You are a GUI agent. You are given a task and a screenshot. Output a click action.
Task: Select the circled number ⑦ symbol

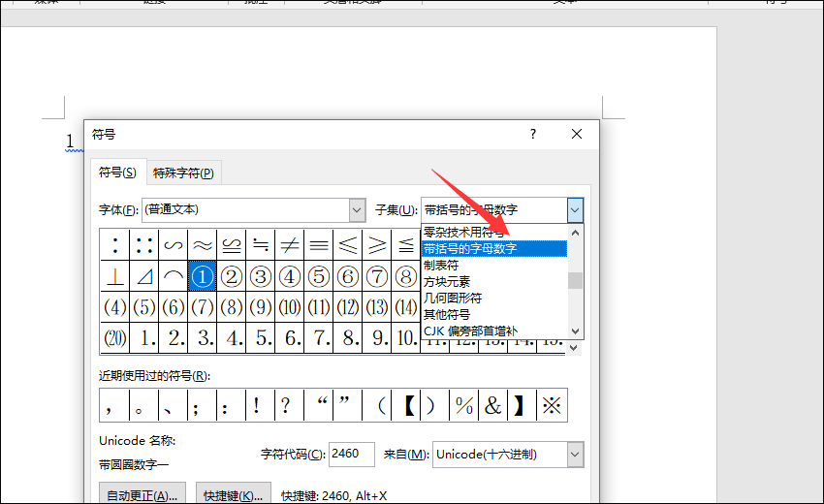377,276
